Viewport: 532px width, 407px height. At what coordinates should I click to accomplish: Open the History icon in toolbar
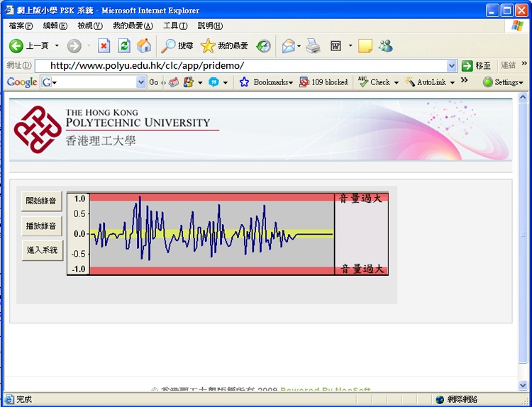(263, 46)
